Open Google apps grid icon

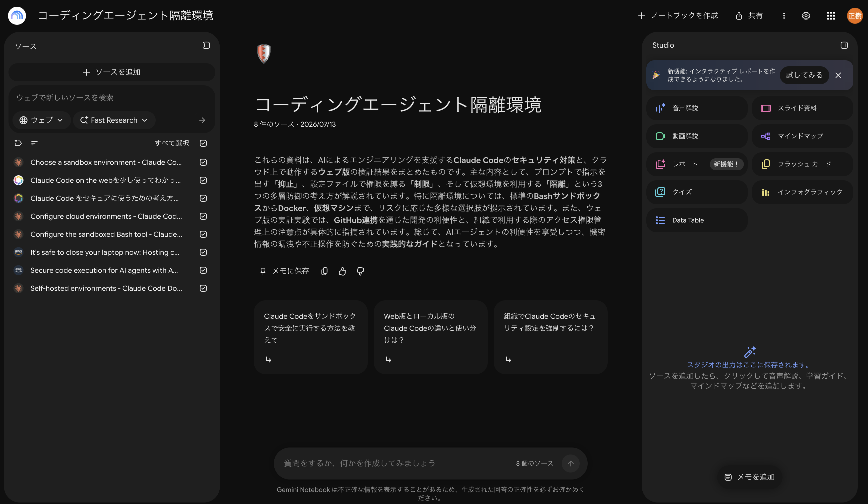[x=831, y=16]
